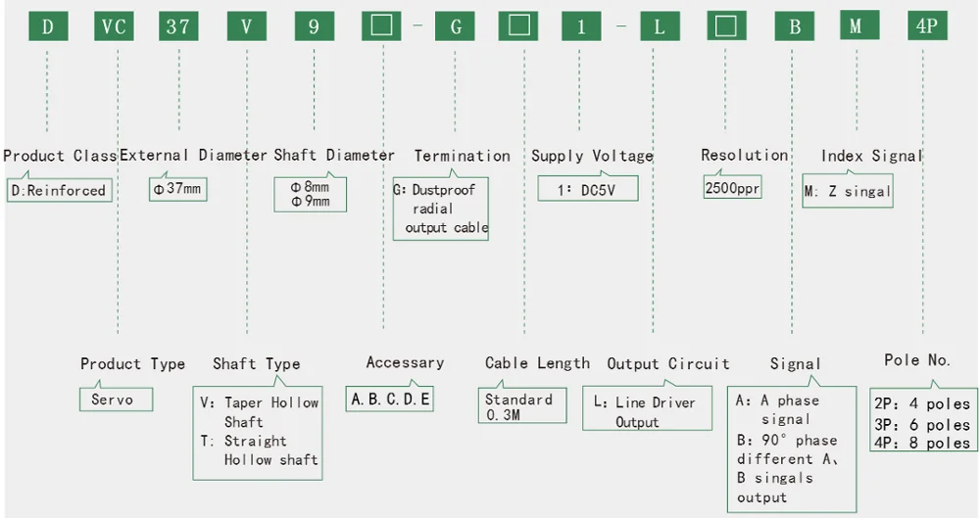The height and width of the screenshot is (518, 980).
Task: Select the green "VC" code box
Action: (x=115, y=26)
